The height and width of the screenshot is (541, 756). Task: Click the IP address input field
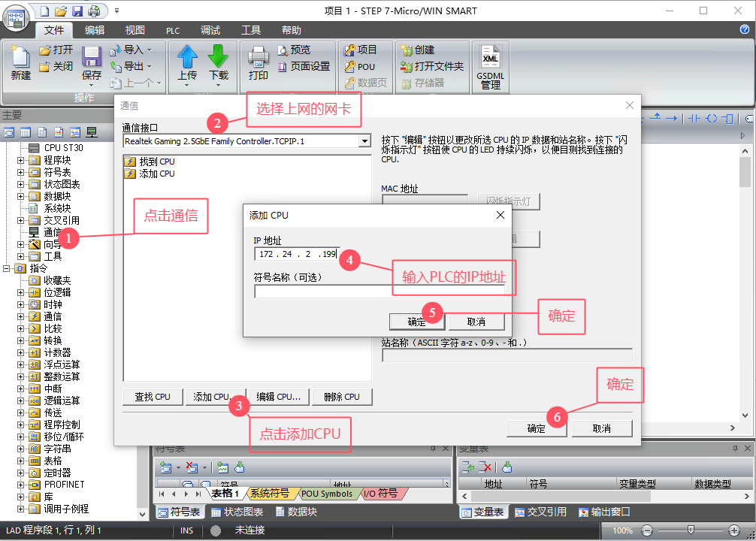pos(297,254)
